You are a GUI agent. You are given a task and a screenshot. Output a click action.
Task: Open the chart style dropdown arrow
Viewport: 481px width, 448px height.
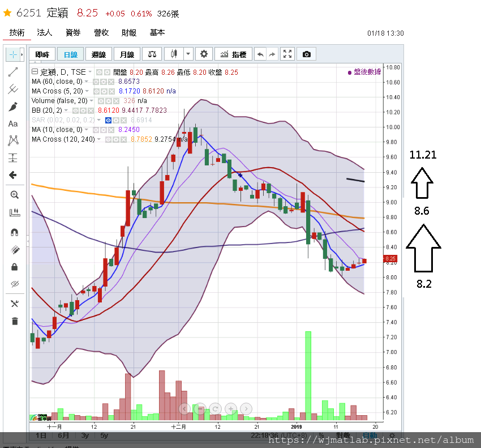(x=188, y=54)
